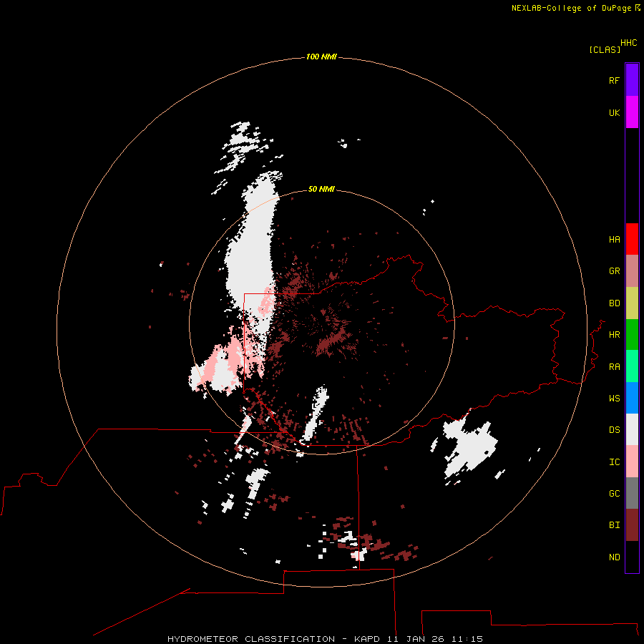Click the ND black legend swatch

point(632,557)
